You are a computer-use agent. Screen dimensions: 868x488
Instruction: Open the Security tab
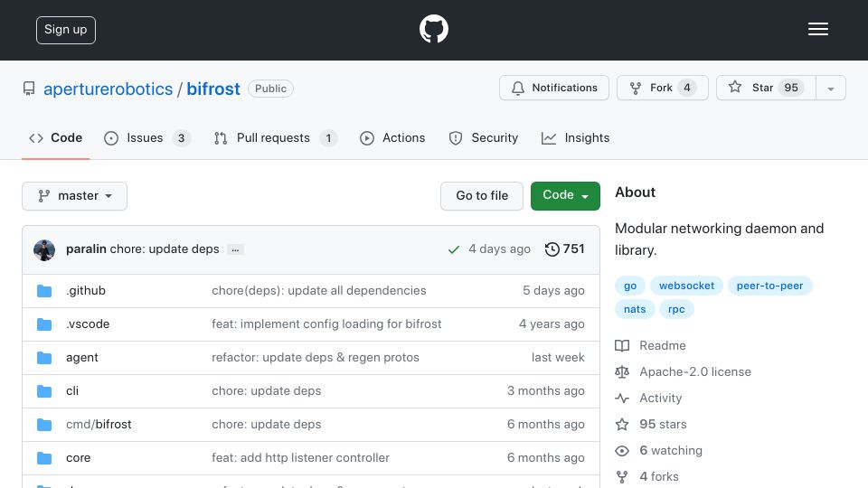coord(483,137)
